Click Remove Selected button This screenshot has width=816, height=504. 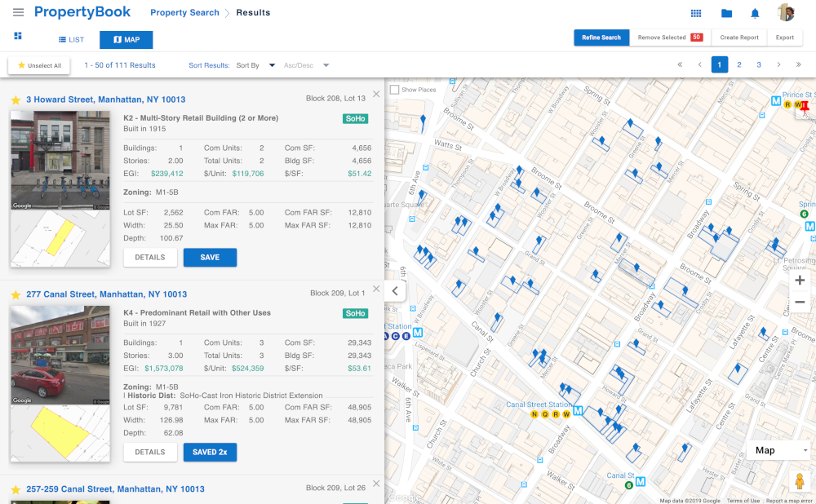[670, 38]
